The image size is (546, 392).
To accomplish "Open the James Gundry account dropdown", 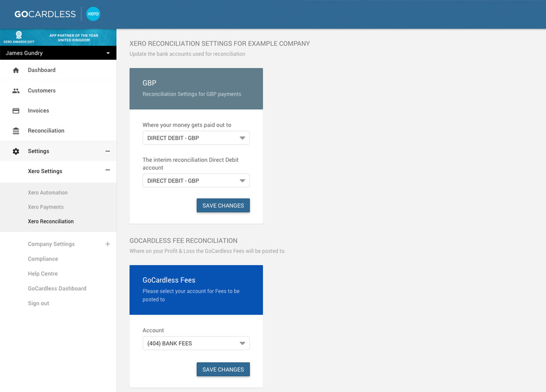I will tap(58, 53).
